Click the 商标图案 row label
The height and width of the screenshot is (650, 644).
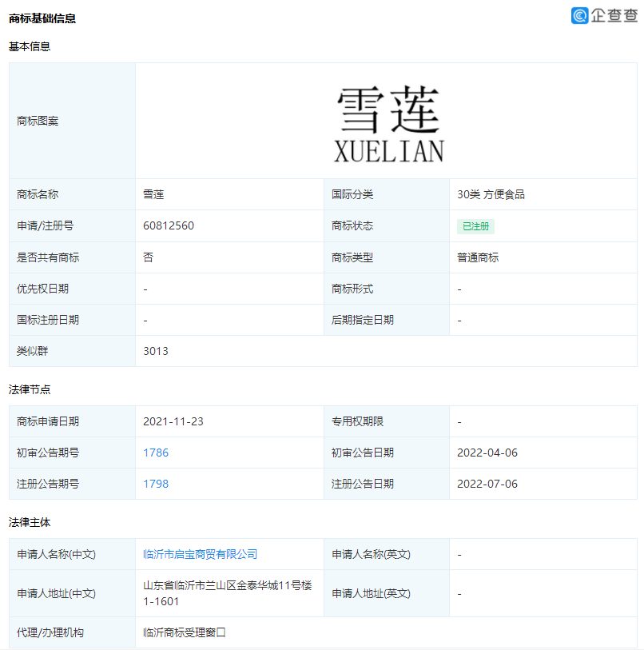pos(38,121)
